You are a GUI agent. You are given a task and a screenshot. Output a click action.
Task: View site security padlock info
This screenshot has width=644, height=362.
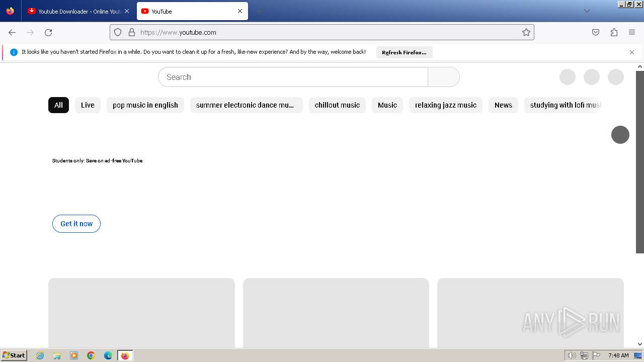click(x=132, y=32)
